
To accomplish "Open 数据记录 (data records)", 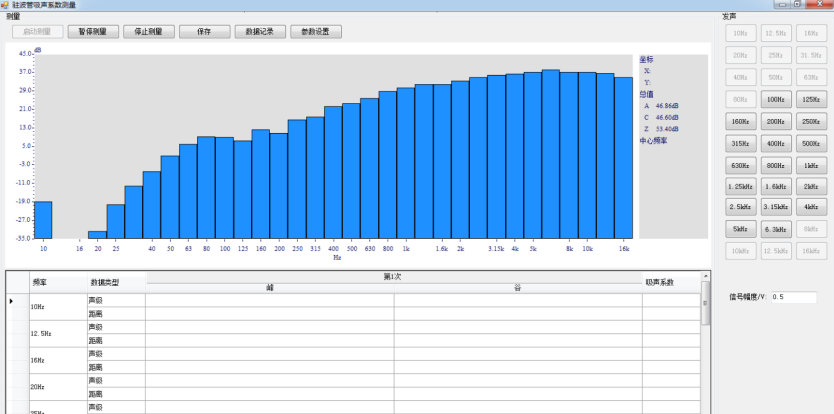I will pyautogui.click(x=259, y=31).
